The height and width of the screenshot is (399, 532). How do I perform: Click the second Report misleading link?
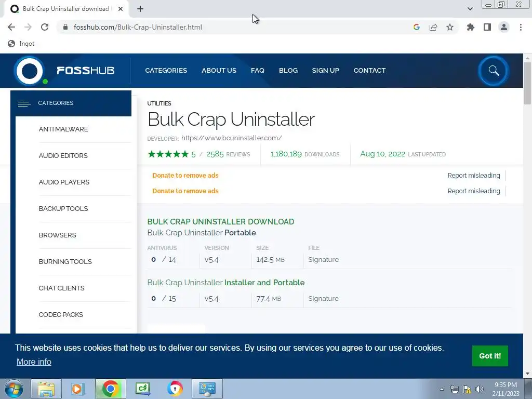tap(474, 191)
